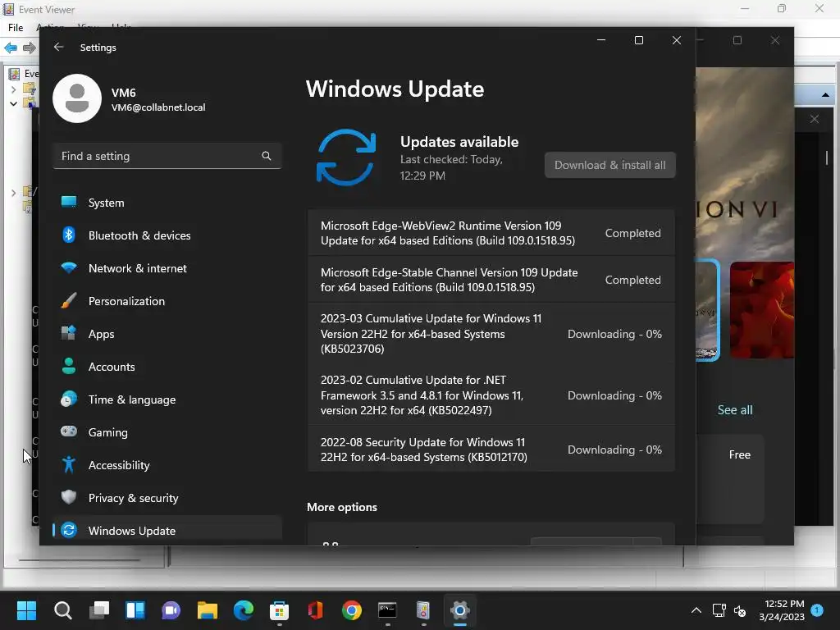The height and width of the screenshot is (630, 840).
Task: Collapse the expanded Event Viewer tree node
Action: pyautogui.click(x=13, y=103)
